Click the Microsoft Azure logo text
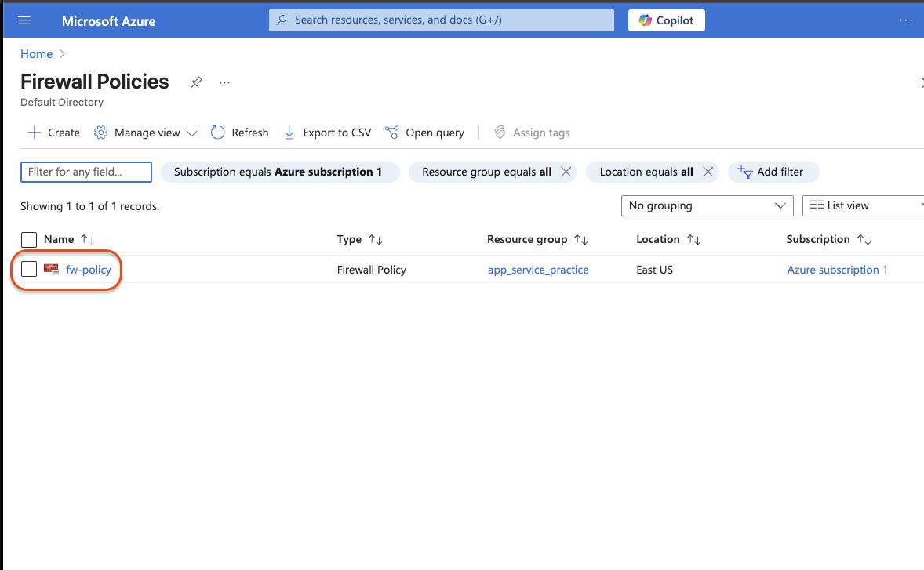 click(109, 21)
